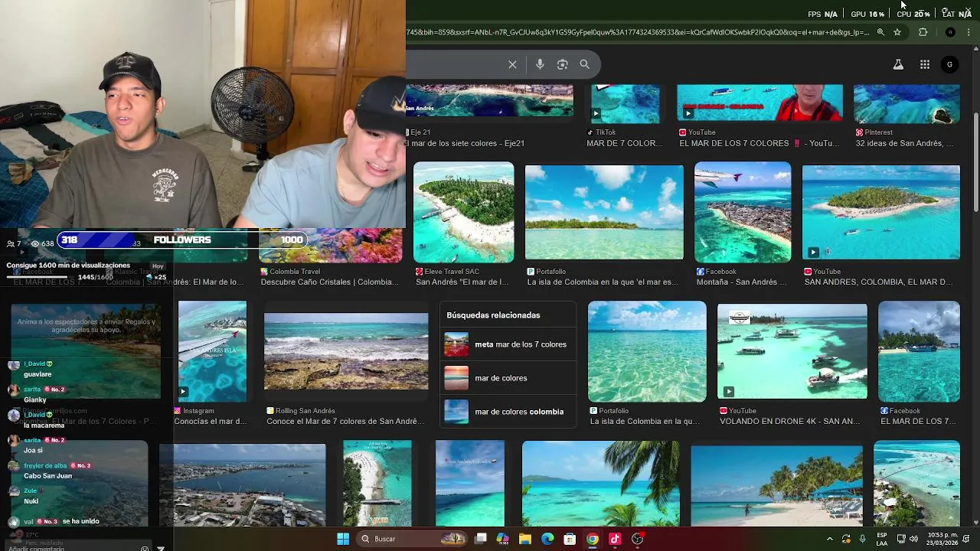Image resolution: width=980 pixels, height=551 pixels.
Task: Open Chrome three-dot menu
Action: (969, 32)
